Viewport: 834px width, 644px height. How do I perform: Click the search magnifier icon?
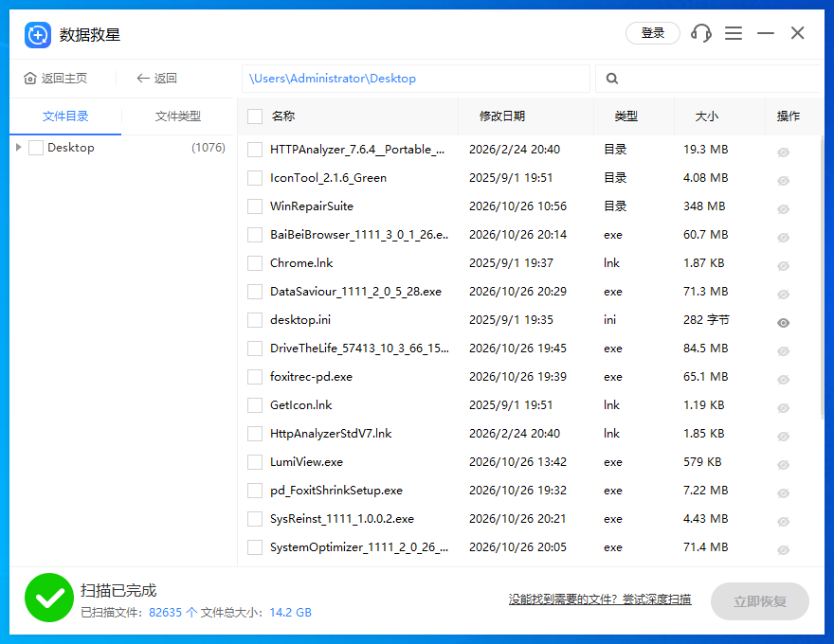click(612, 78)
